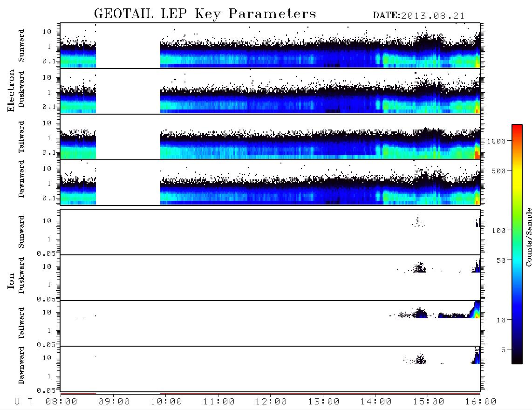The height and width of the screenshot is (410, 532).
Task: Click the Electron Sunward spectrogram panel
Action: click(270, 46)
